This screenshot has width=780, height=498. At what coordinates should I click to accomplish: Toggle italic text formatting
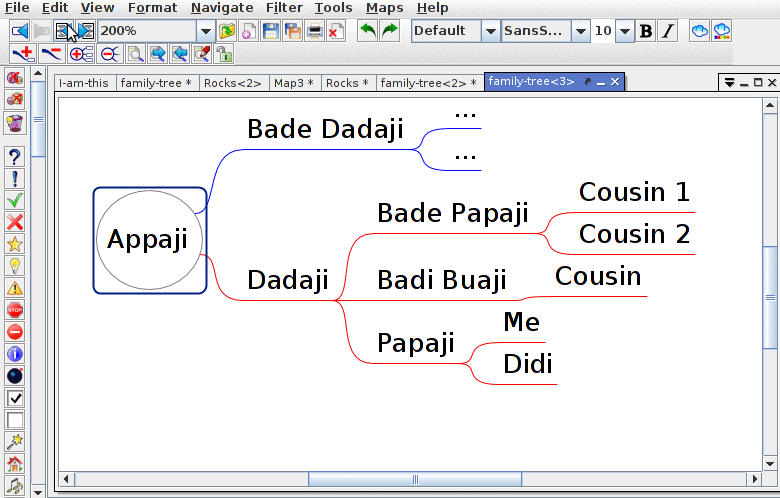tap(667, 31)
